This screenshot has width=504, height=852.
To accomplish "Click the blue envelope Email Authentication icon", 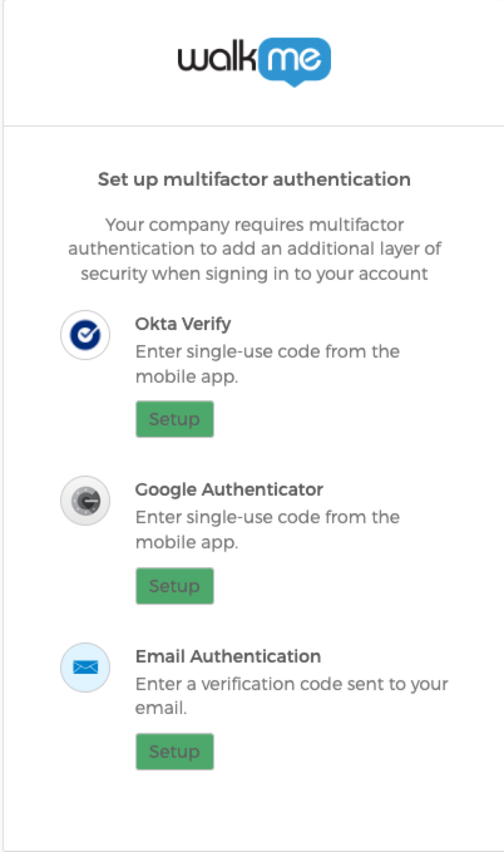I will 85,668.
